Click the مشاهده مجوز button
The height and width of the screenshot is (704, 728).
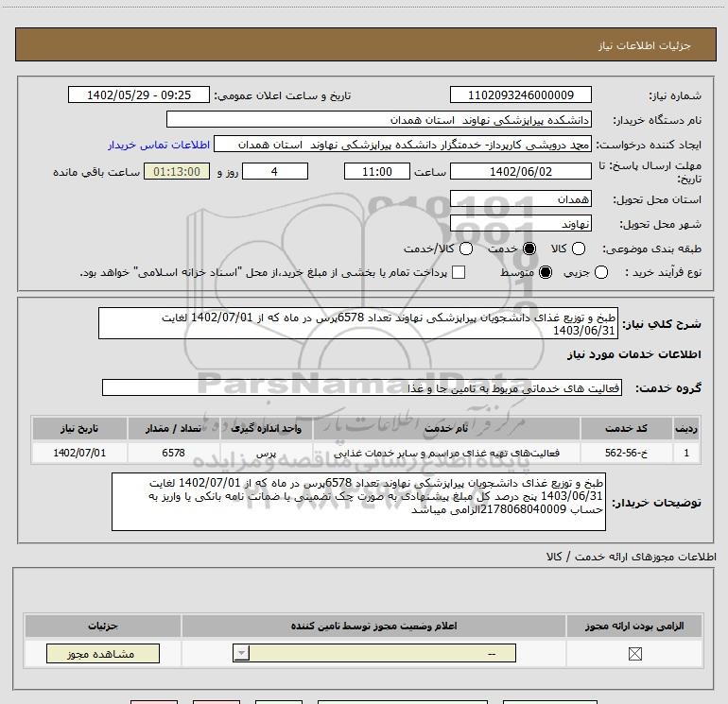[x=103, y=653]
